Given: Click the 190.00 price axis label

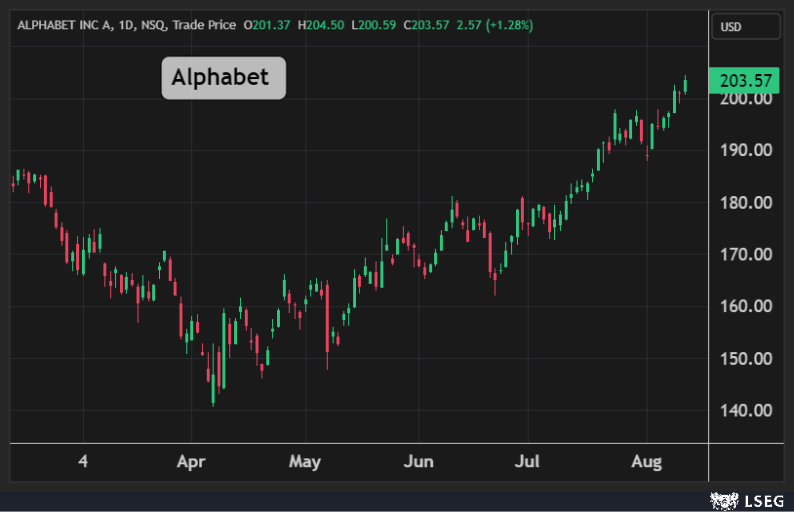Looking at the screenshot, I should point(743,150).
